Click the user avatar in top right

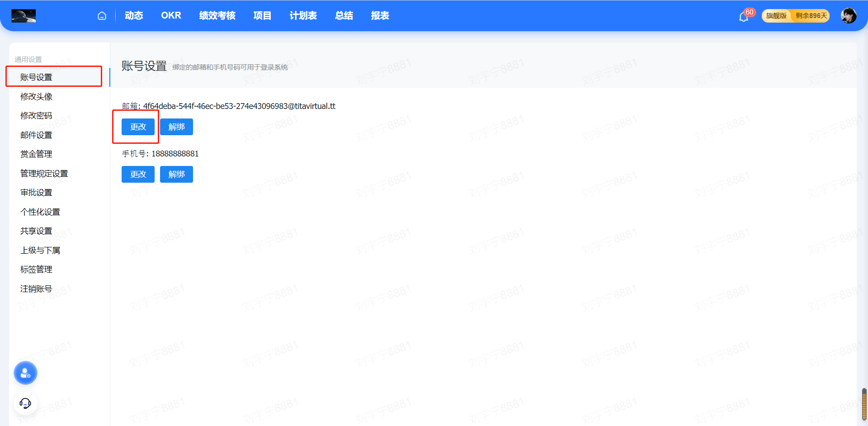point(848,16)
